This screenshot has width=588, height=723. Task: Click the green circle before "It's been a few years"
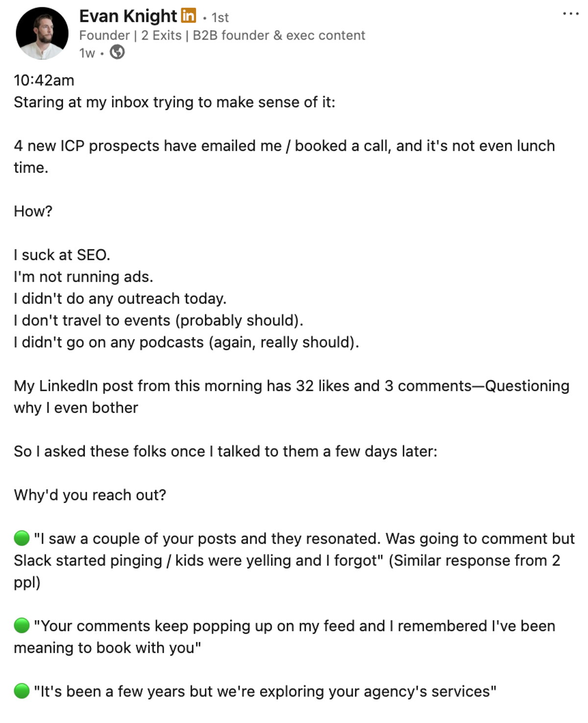[22, 691]
